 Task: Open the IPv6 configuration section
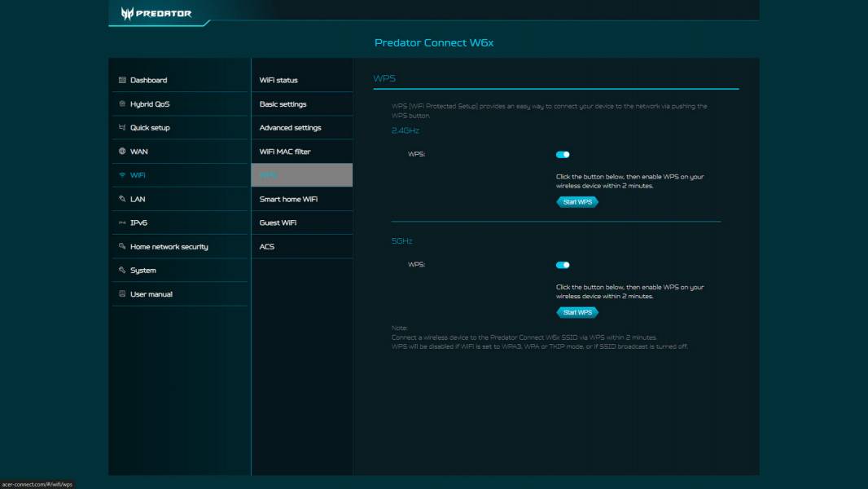point(140,222)
